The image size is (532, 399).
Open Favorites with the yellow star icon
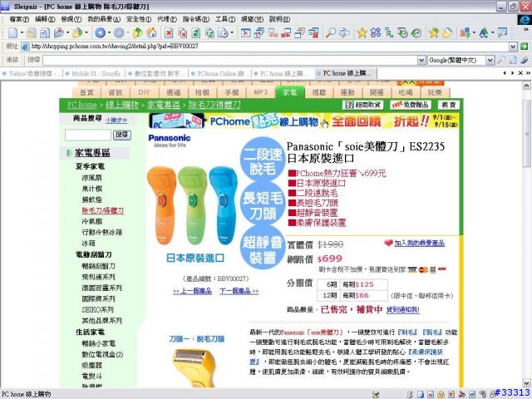[362, 32]
